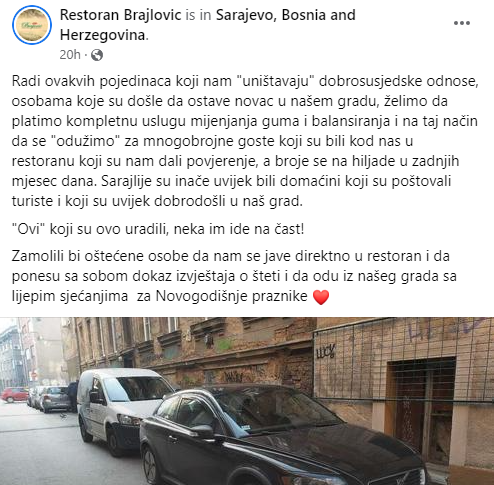494x485 pixels.
Task: Click the 20h post timestamp
Action: (70, 55)
